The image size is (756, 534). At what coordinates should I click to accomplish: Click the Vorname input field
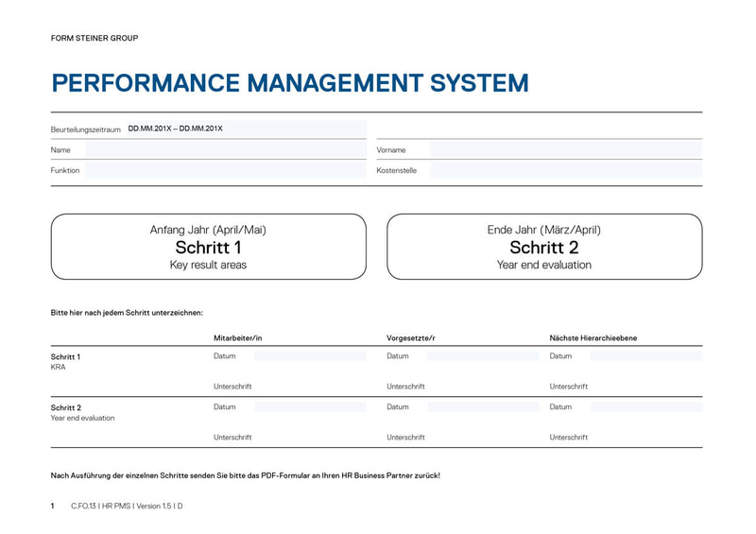(x=565, y=149)
